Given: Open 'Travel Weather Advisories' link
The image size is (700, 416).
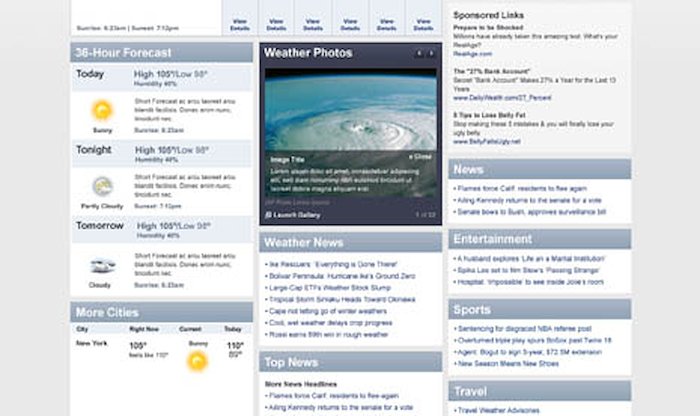Looking at the screenshot, I should tap(498, 410).
